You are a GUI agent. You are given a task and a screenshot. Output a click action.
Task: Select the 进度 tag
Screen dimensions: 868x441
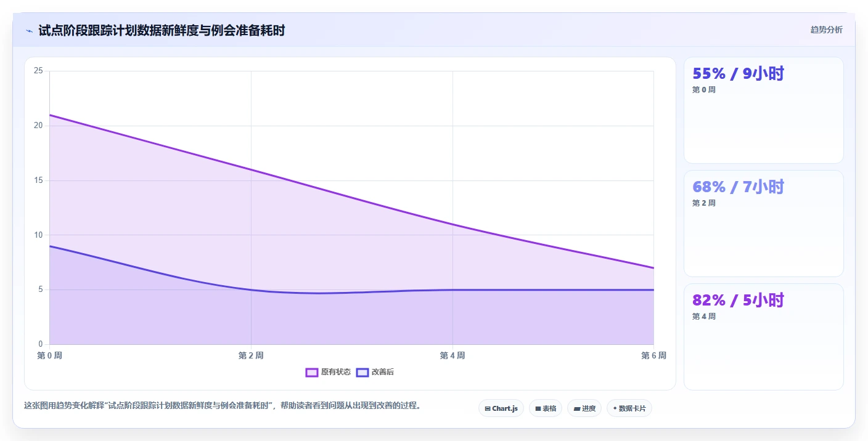pyautogui.click(x=584, y=408)
